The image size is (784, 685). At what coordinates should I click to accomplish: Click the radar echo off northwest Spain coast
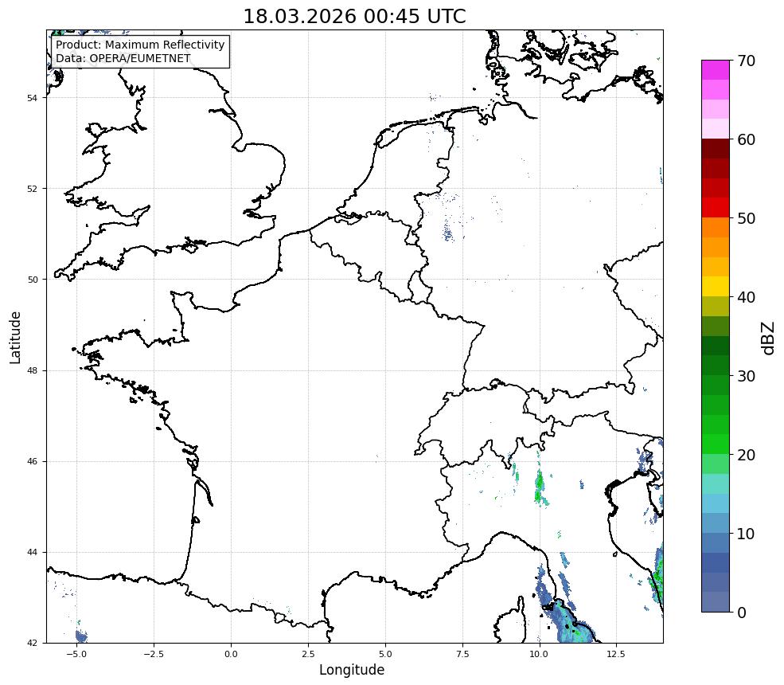pos(81,636)
